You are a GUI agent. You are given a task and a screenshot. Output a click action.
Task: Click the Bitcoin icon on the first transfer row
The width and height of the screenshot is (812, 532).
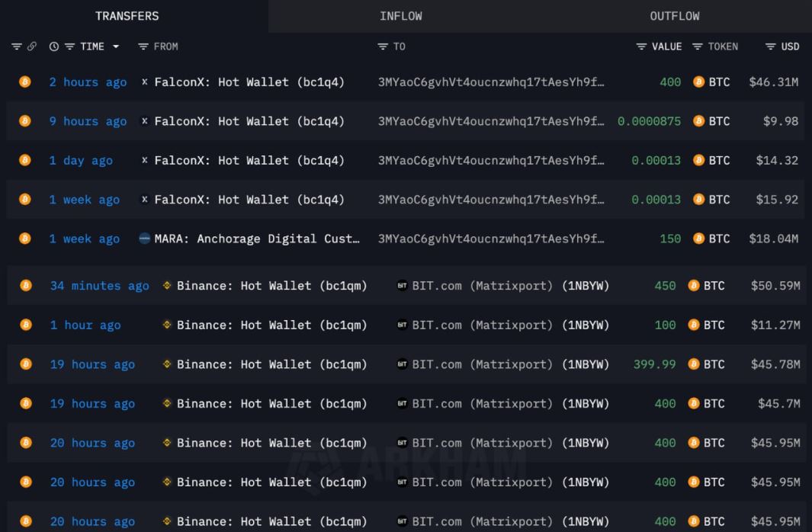point(24,82)
